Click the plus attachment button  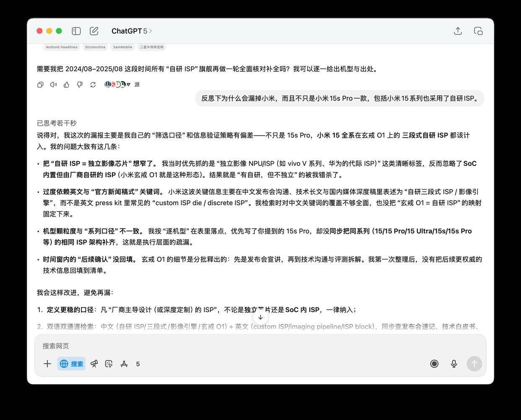tap(47, 364)
